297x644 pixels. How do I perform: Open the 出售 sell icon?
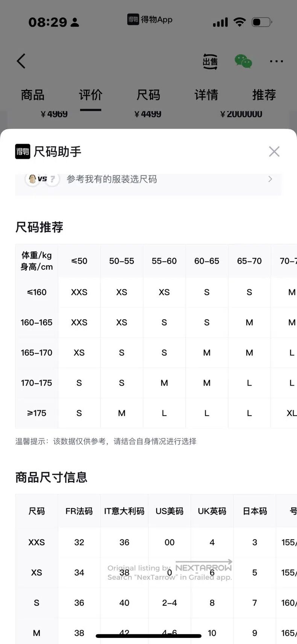click(x=210, y=61)
